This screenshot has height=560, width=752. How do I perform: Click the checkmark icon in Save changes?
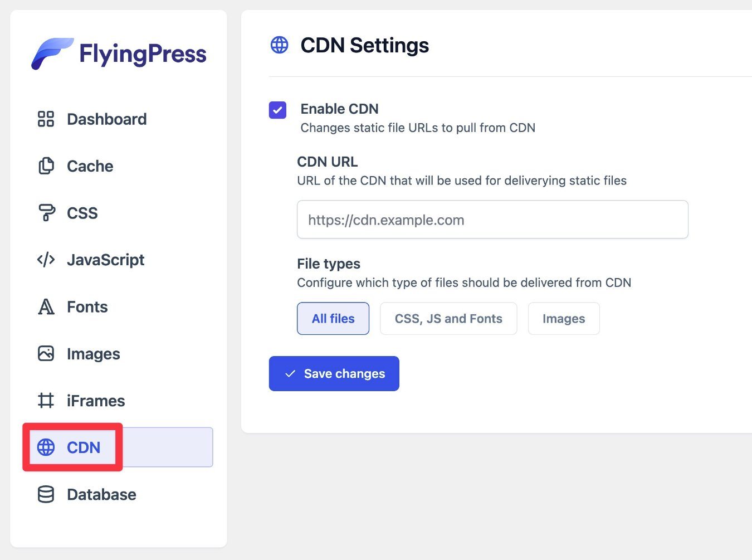[290, 374]
